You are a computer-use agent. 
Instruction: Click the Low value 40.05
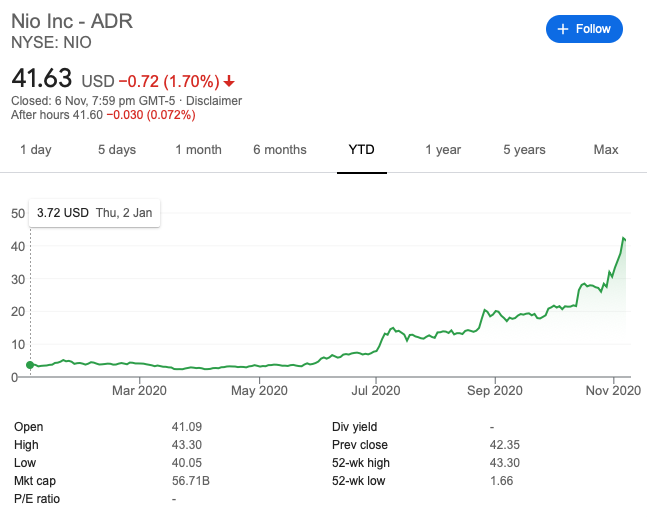click(x=187, y=463)
